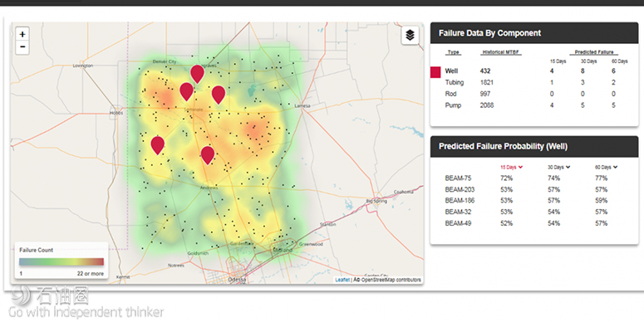
Task: Open the BEAM-203 well entry
Action: 460,189
